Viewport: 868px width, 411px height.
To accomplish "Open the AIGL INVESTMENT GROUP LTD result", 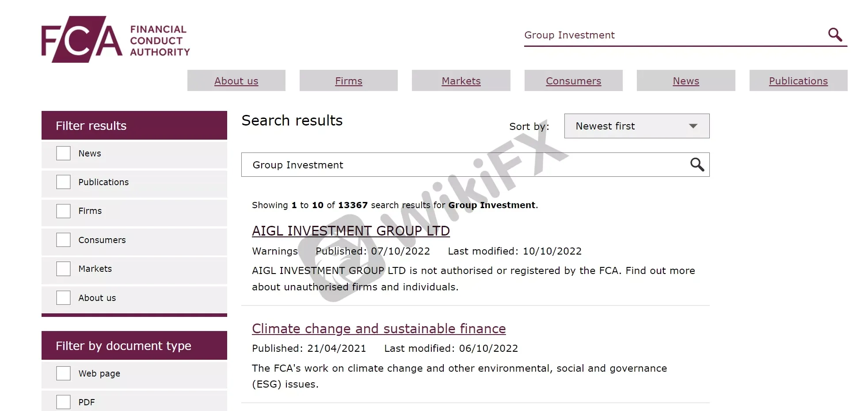I will click(351, 231).
